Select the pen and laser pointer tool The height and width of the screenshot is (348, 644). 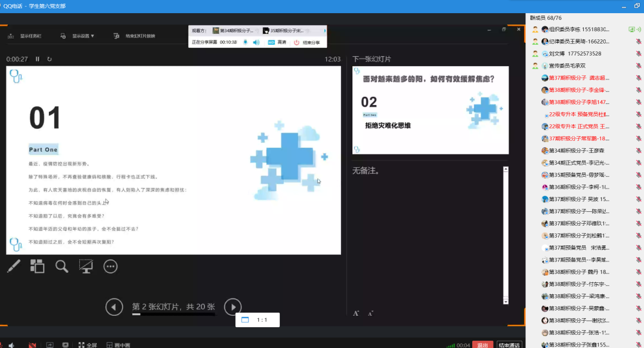[14, 266]
